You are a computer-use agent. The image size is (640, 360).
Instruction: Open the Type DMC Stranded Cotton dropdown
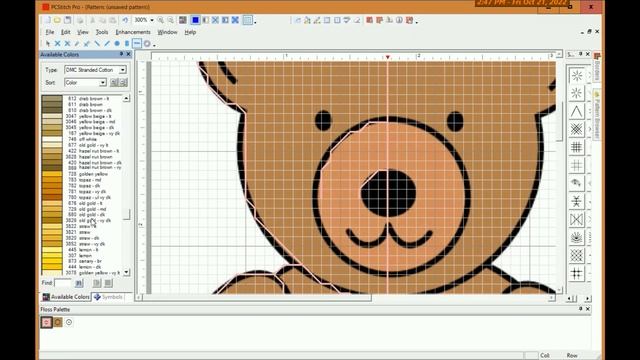(x=122, y=70)
